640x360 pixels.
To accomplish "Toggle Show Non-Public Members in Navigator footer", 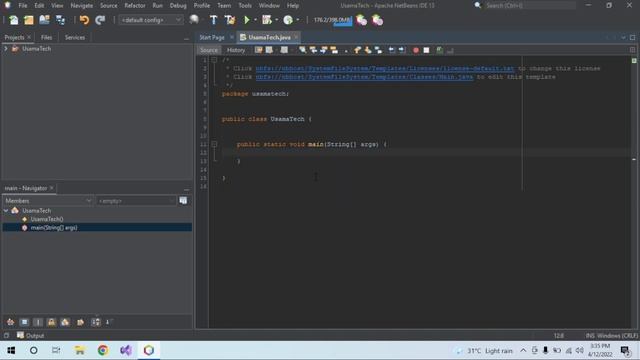I will tap(51, 322).
